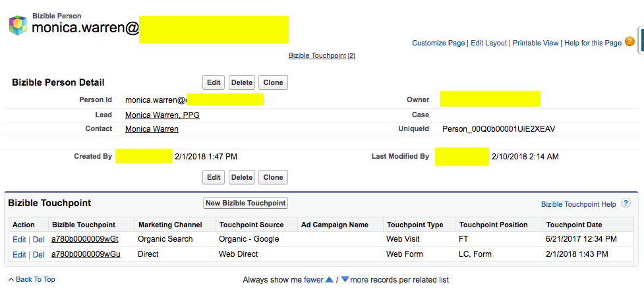
Task: Click the New Bizible Touchpoint button
Action: pyautogui.click(x=246, y=203)
